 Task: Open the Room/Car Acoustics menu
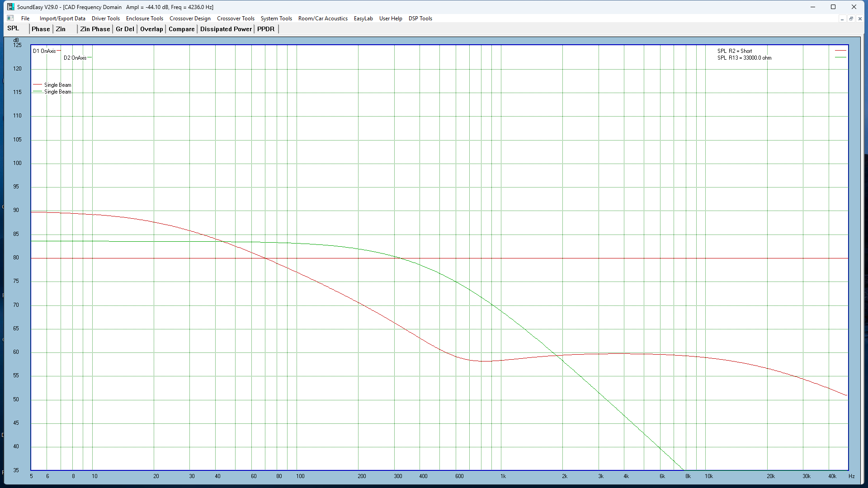point(323,19)
